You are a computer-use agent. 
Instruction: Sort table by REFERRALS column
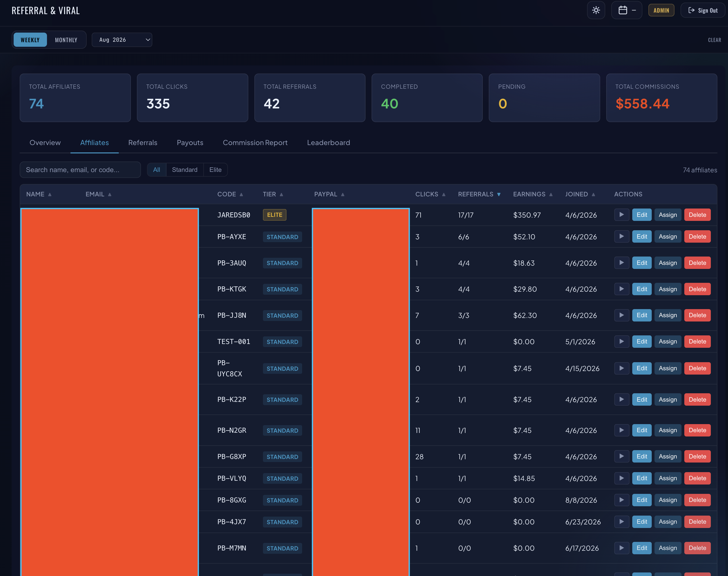click(x=479, y=194)
